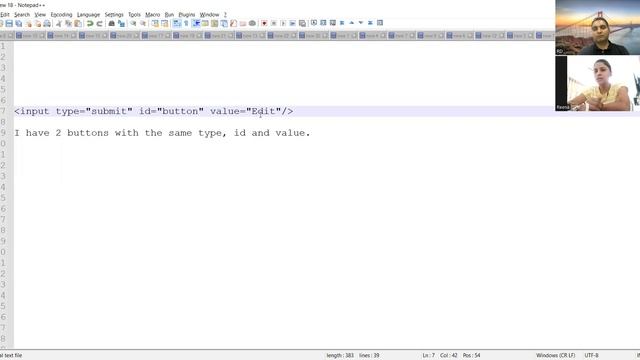
Task: Click the Zoom In toolbar icon
Action: [x=133, y=23]
